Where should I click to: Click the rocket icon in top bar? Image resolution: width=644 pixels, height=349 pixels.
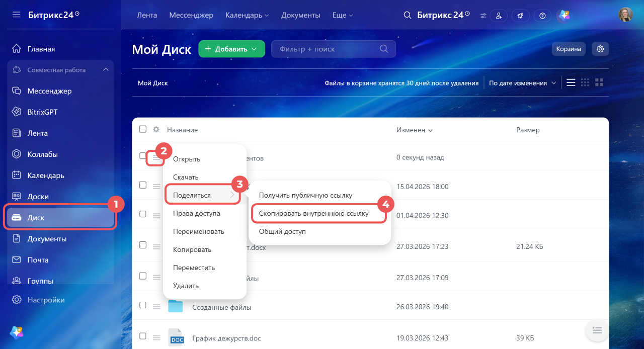(x=521, y=16)
